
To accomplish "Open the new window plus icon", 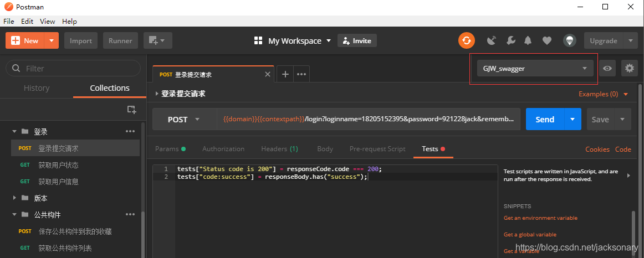I will (157, 40).
